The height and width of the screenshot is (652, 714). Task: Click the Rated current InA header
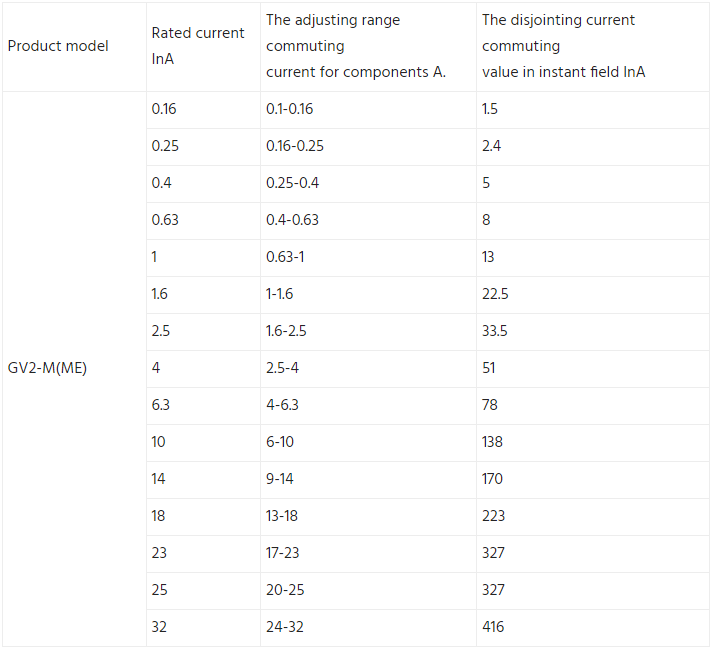tap(203, 46)
